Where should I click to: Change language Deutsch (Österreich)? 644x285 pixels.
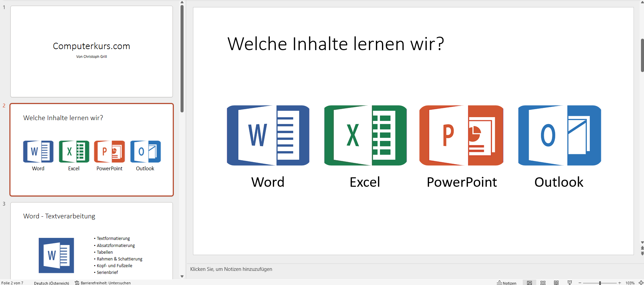[x=52, y=283]
